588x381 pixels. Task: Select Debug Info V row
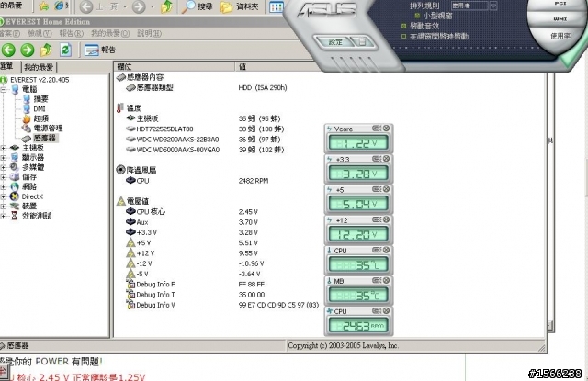coord(221,305)
